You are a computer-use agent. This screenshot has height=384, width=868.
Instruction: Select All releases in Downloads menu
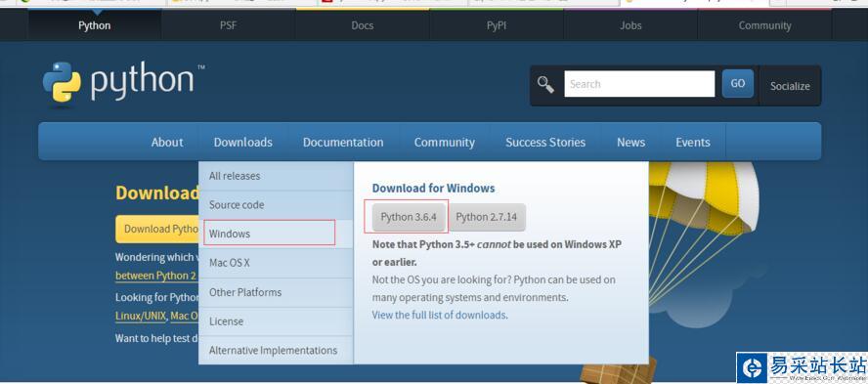pos(276,176)
